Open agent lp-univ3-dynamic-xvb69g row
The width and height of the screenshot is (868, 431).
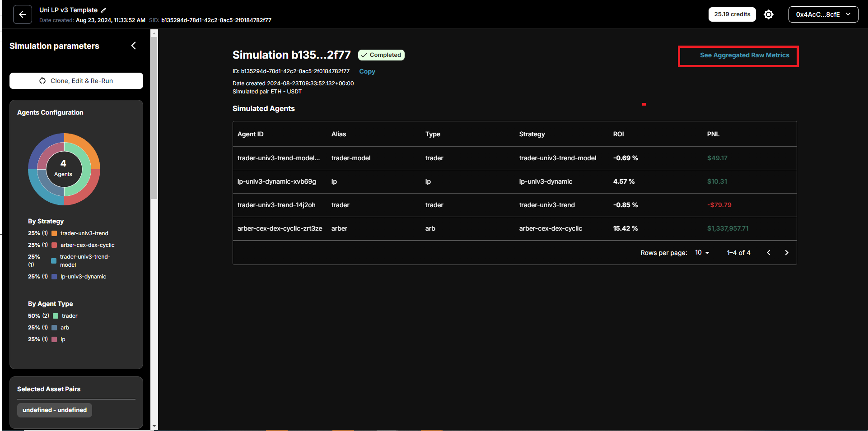coord(514,181)
